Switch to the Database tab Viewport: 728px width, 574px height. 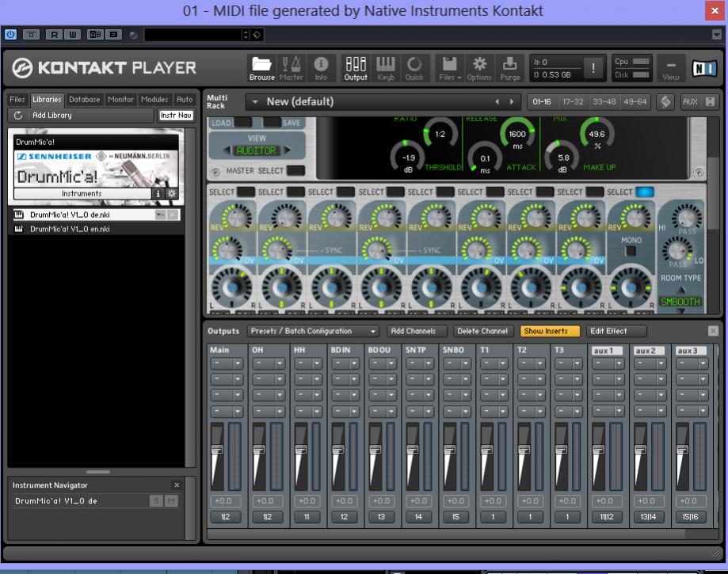click(84, 100)
